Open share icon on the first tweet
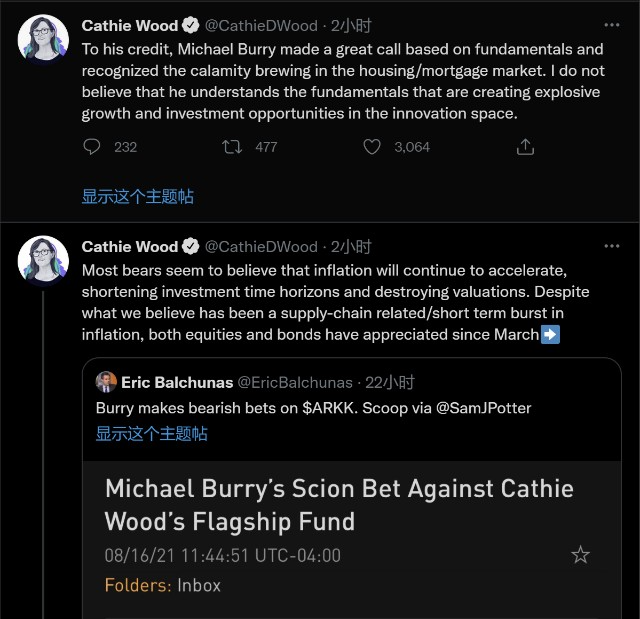 click(x=524, y=147)
